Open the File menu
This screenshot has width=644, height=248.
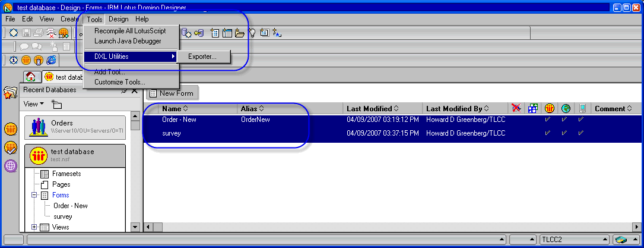[10, 19]
